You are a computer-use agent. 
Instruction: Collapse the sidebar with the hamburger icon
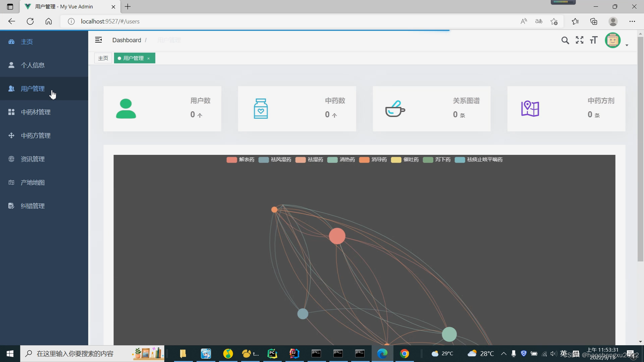tap(98, 40)
